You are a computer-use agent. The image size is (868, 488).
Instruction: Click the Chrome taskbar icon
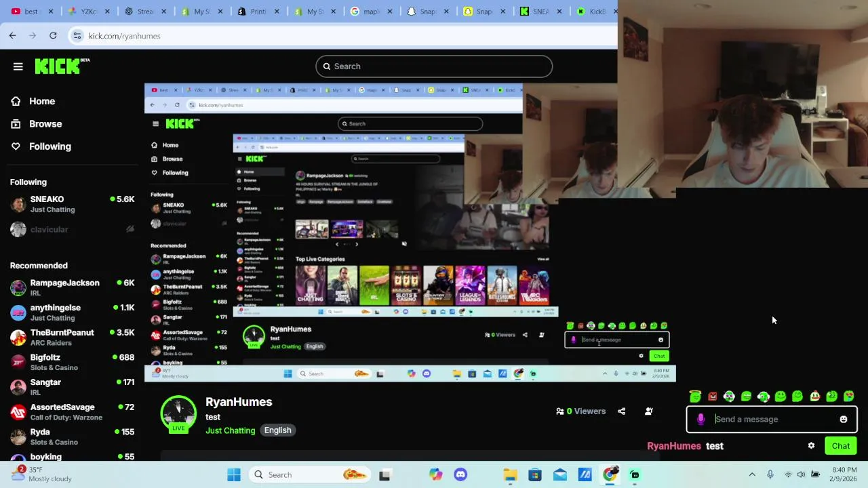coord(610,474)
